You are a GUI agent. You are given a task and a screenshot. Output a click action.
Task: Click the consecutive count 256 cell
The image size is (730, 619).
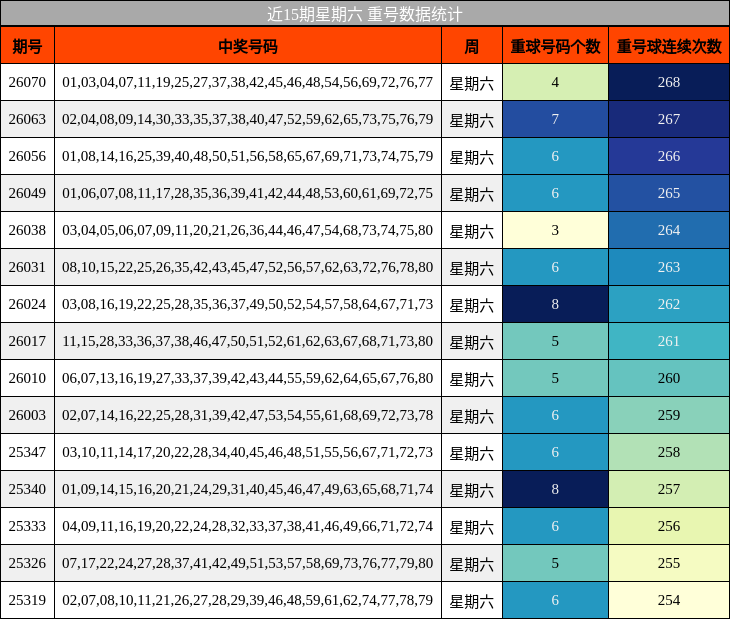(x=669, y=526)
